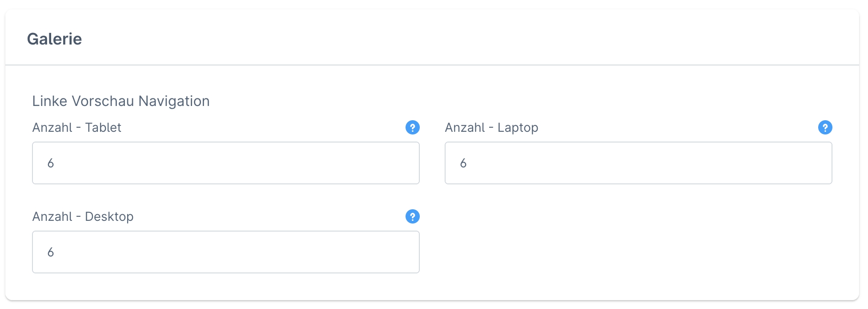Click the Anzahl - Laptop label
Viewport: 868px width, 309px height.
coord(491,128)
